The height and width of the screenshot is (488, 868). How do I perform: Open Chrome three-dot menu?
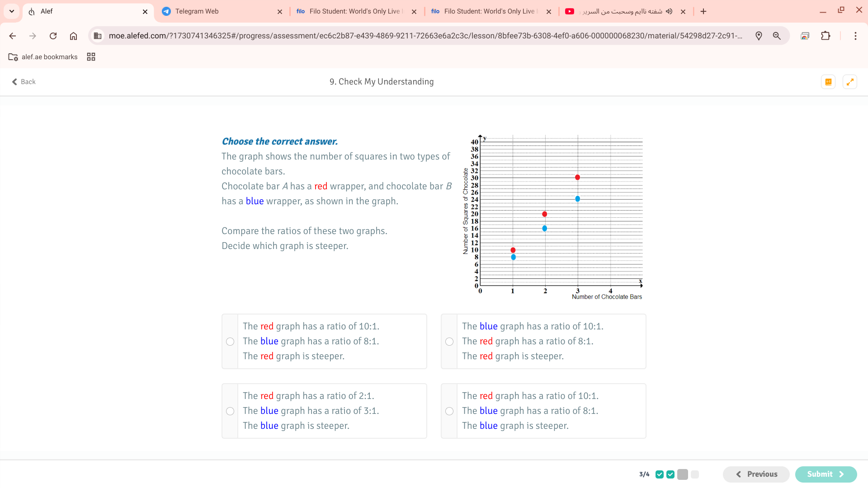(x=855, y=36)
